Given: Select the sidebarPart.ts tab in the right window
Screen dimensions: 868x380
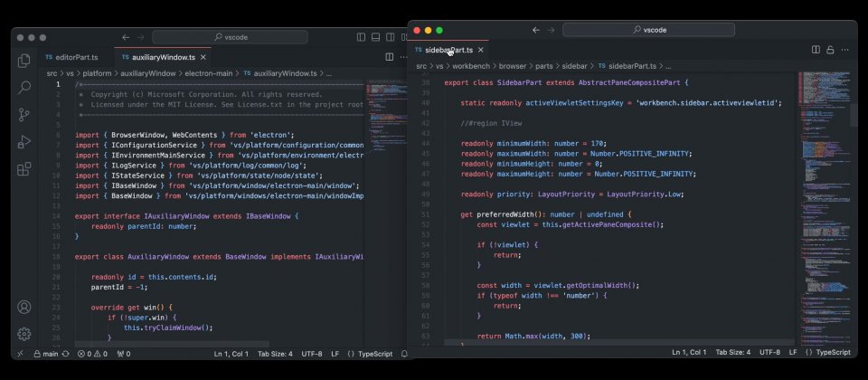Looking at the screenshot, I should 448,50.
